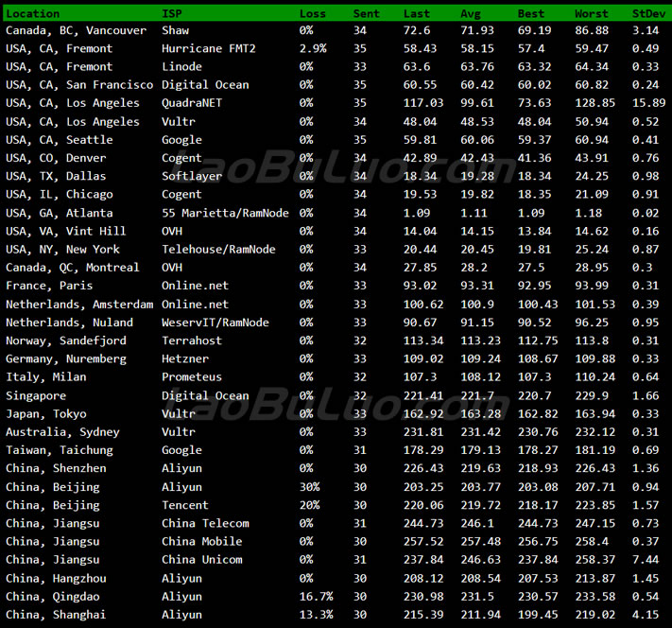The image size is (672, 628).
Task: Select Canada, QC, Montreal location
Action: pos(73,268)
